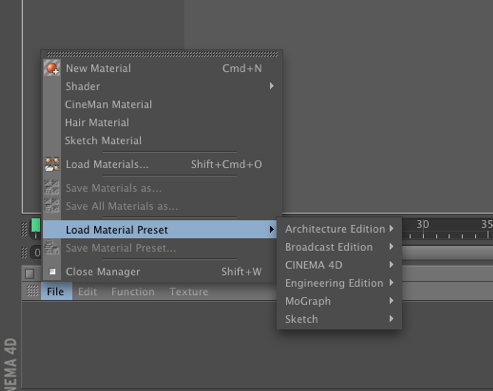Viewport: 493px width, 391px height.
Task: Click frame 30 on the timeline ruler
Action: (x=423, y=224)
